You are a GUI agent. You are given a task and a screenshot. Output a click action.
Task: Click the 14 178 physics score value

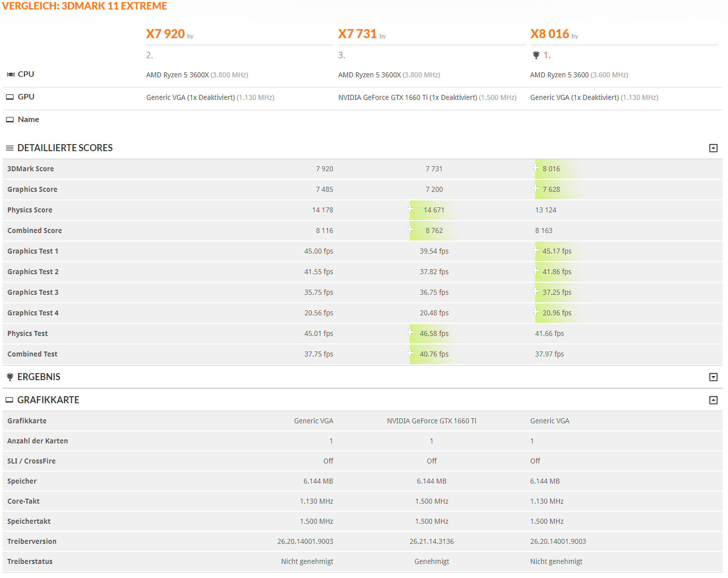pyautogui.click(x=322, y=210)
